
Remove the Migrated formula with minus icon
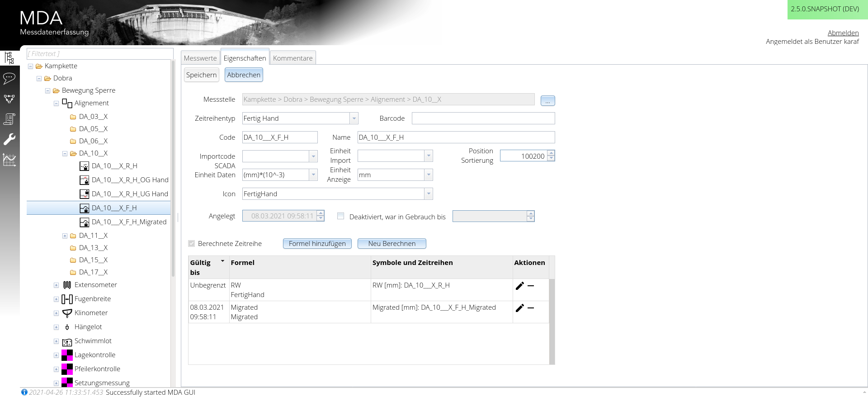click(x=531, y=308)
